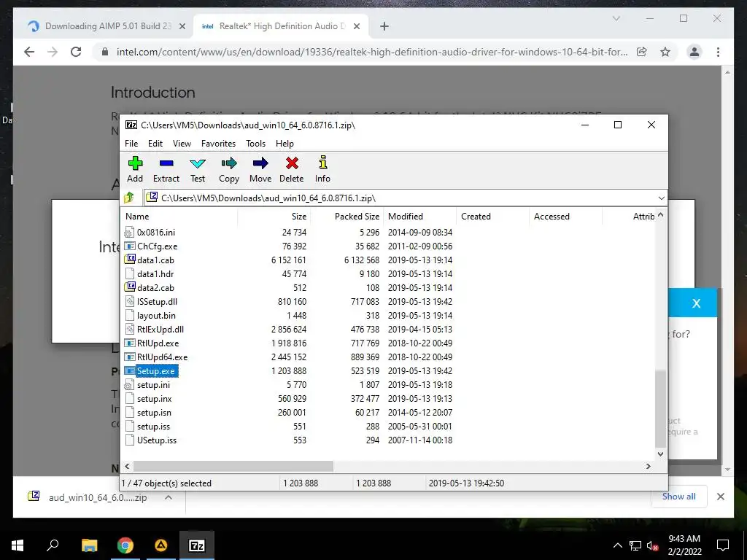Open the View menu in 7-Zip

tap(182, 144)
